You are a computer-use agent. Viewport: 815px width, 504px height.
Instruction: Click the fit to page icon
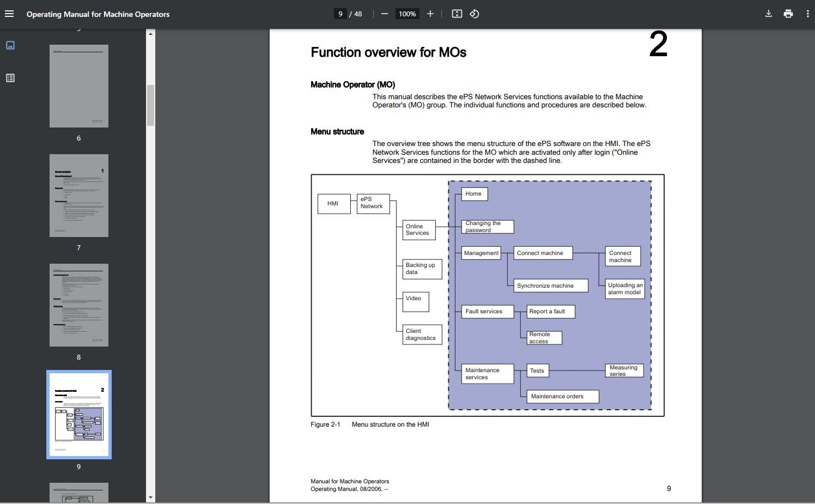(457, 14)
